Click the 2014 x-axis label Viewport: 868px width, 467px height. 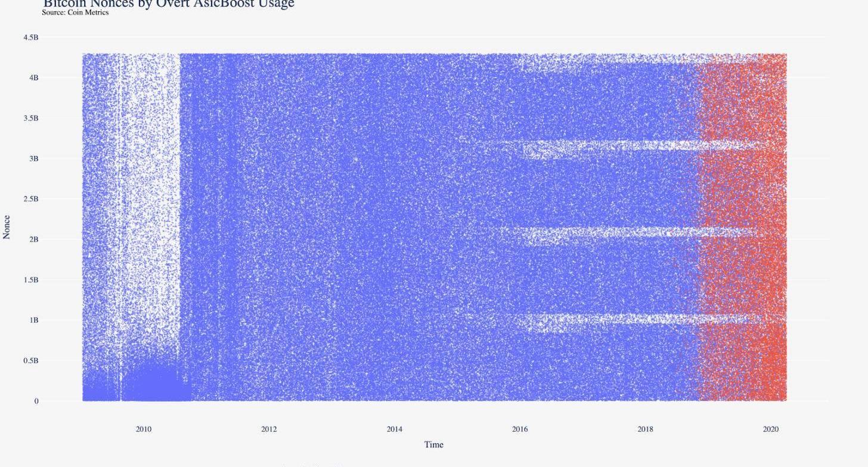tap(395, 429)
